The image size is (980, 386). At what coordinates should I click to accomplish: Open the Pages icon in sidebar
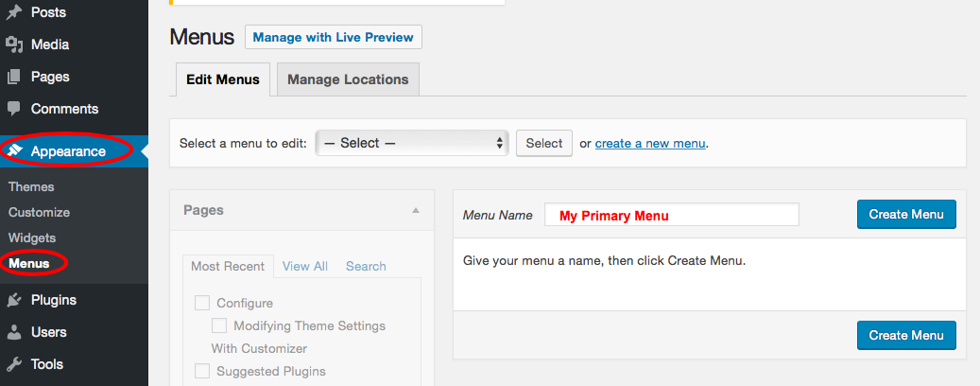coord(14,77)
